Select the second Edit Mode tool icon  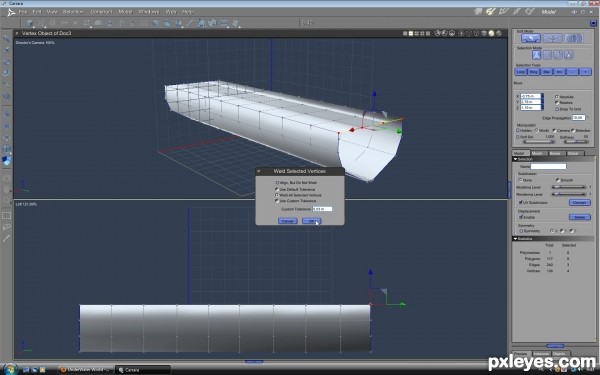pyautogui.click(x=553, y=38)
